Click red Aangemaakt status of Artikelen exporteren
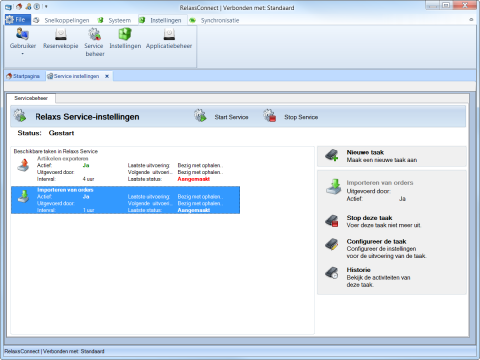 coord(194,179)
